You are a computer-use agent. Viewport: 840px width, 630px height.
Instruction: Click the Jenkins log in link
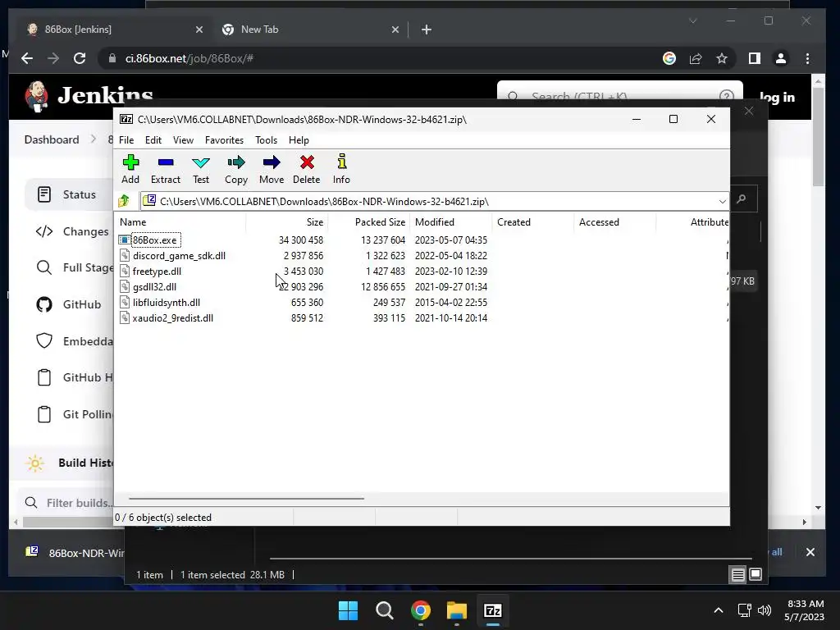(x=777, y=97)
